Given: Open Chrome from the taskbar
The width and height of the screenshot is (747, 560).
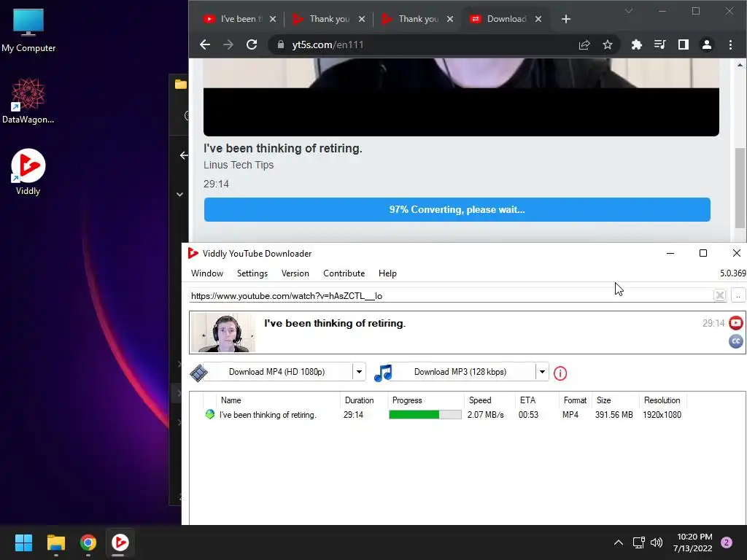Looking at the screenshot, I should tap(88, 542).
